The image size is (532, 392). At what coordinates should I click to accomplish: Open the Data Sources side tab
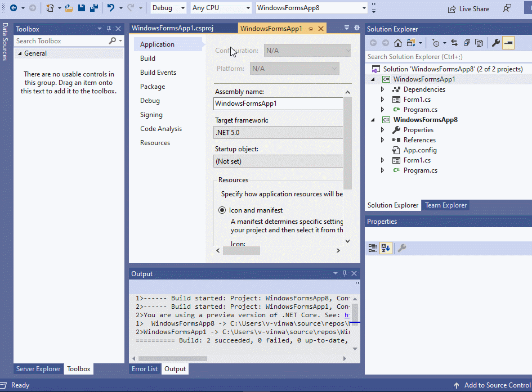5,42
